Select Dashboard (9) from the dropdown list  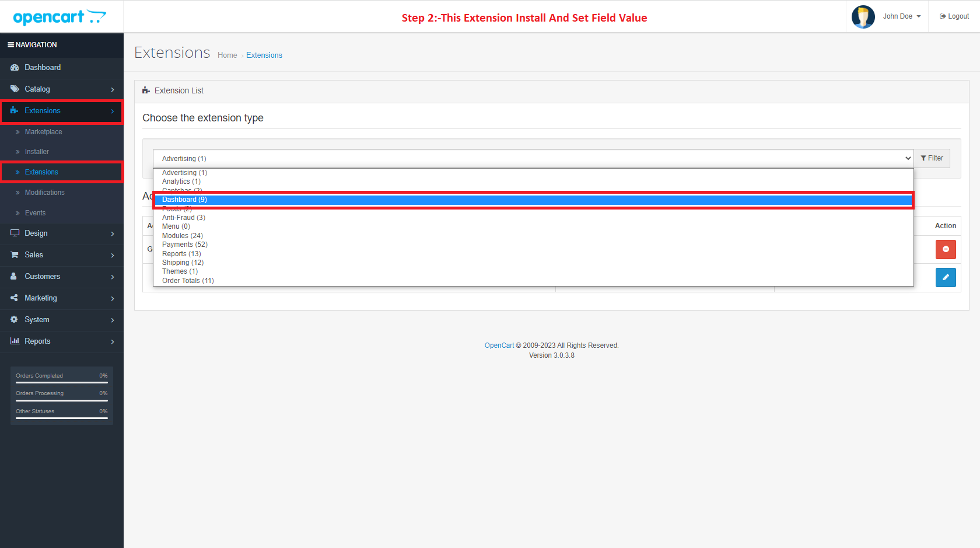click(x=184, y=200)
